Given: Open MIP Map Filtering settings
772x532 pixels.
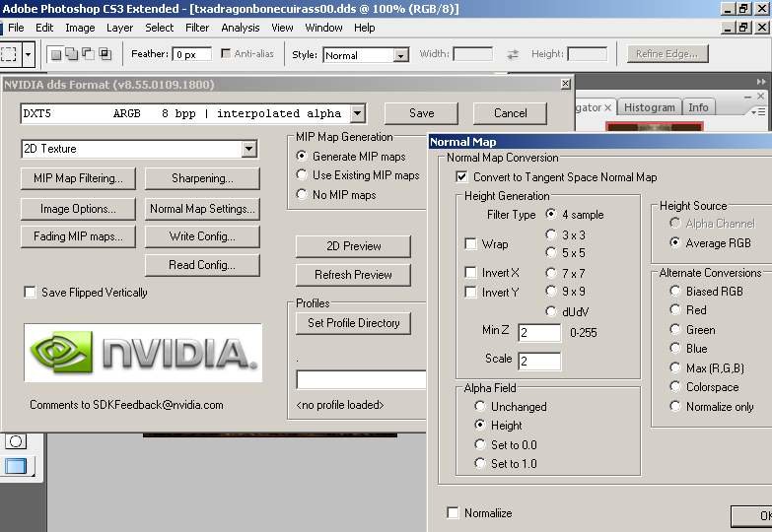Looking at the screenshot, I should click(x=78, y=178).
